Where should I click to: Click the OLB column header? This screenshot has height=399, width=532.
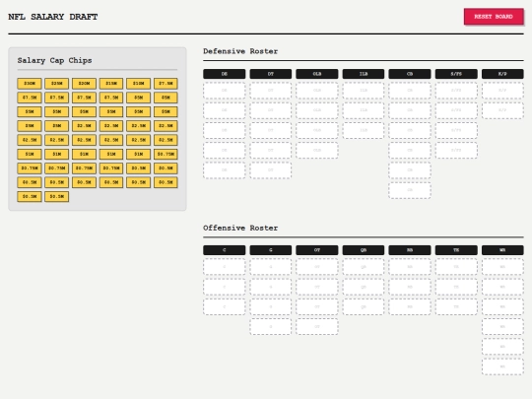point(317,74)
